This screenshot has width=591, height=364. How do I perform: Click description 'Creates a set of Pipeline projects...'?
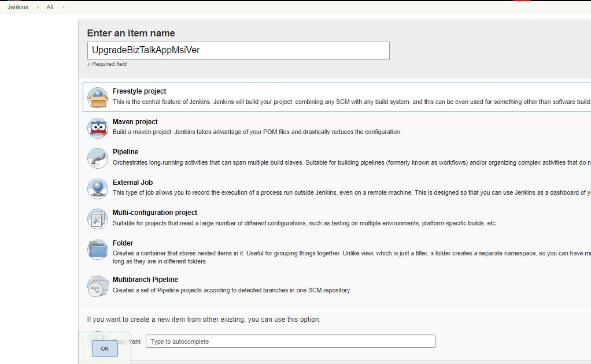pos(232,290)
